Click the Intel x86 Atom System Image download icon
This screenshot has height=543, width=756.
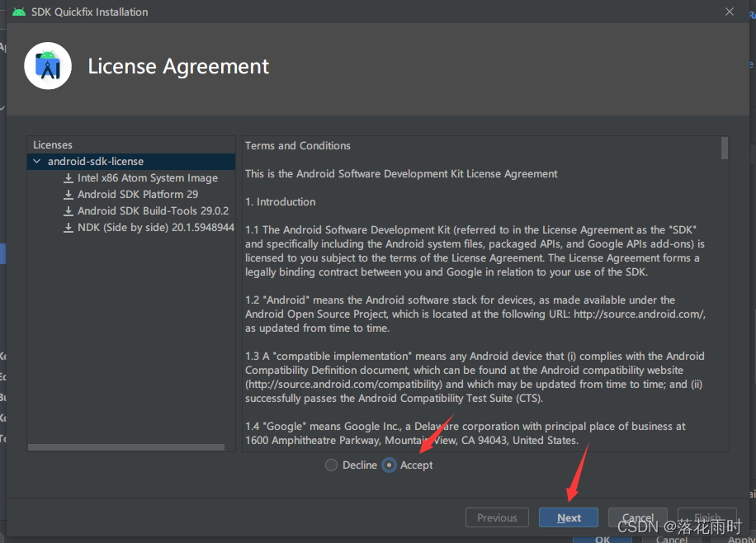69,178
